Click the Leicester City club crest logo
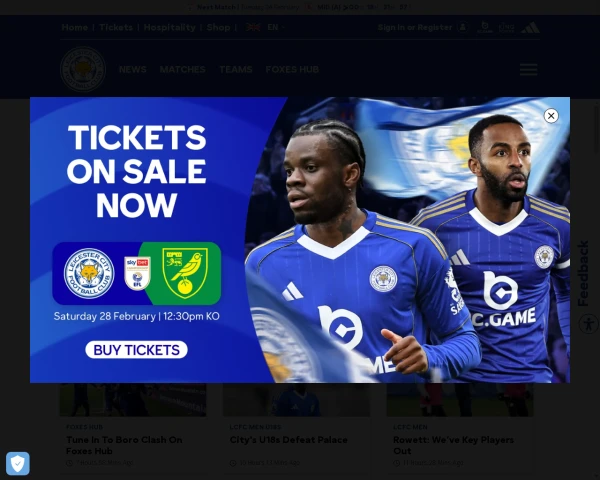 click(83, 69)
